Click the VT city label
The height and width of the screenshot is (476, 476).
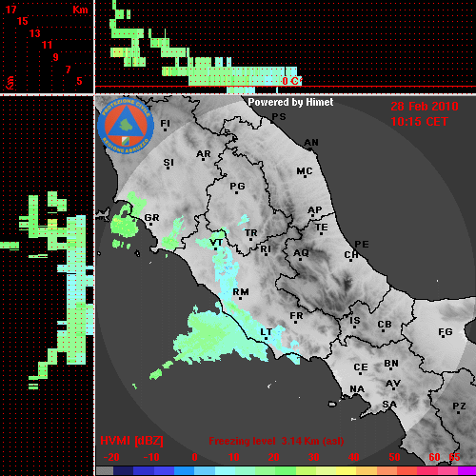[216, 243]
